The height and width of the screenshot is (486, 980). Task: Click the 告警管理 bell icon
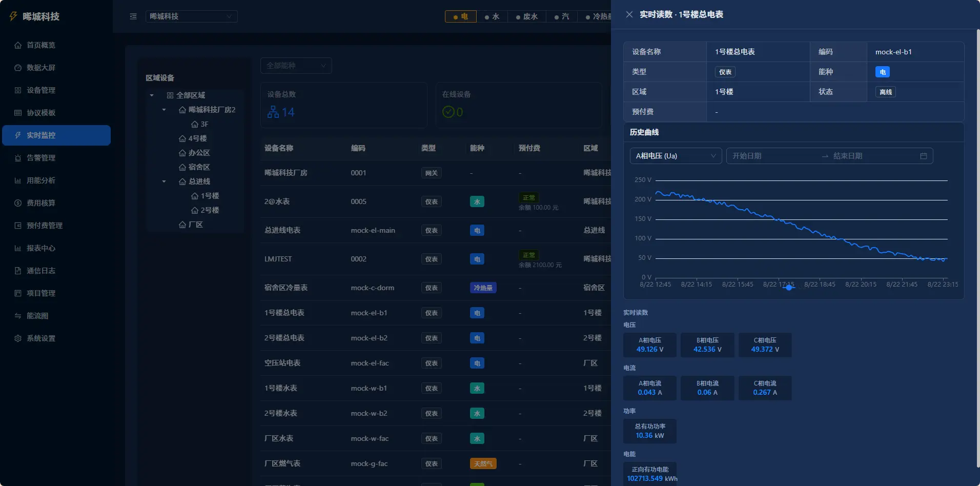click(18, 158)
